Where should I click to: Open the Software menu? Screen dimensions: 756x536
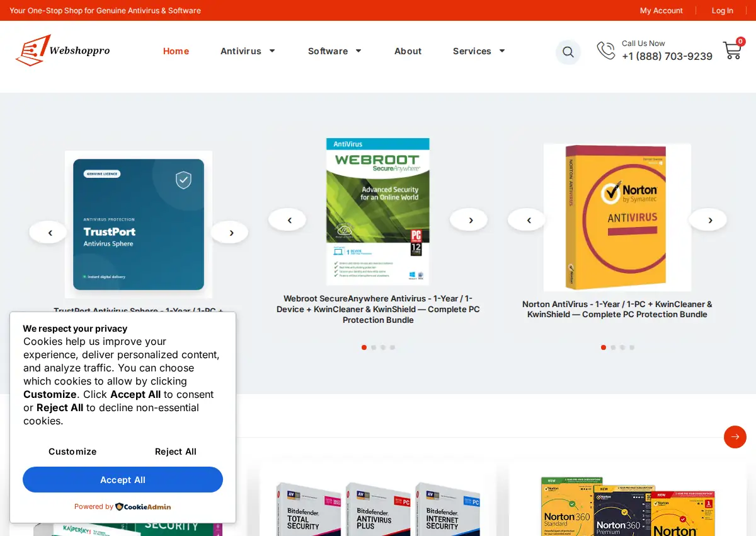[328, 51]
